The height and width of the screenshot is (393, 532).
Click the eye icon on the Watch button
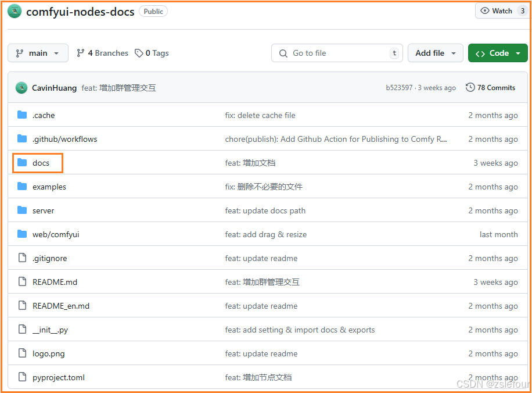point(485,11)
